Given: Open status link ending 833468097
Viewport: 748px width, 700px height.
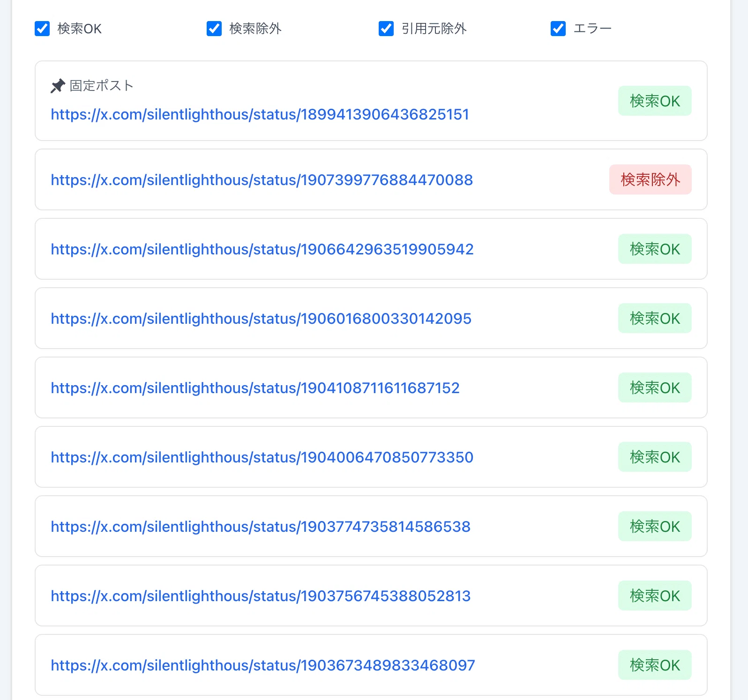Looking at the screenshot, I should point(263,665).
